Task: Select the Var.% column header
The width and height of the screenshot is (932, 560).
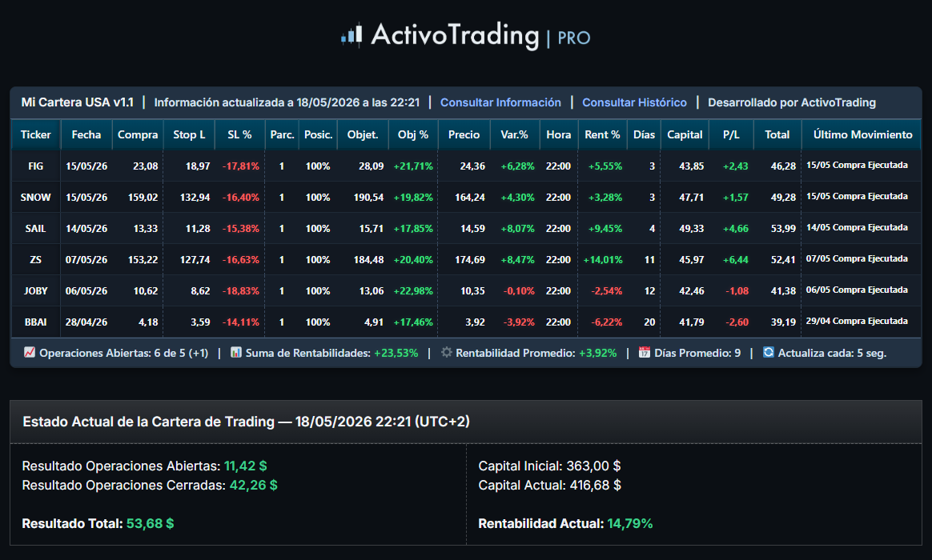Action: click(x=514, y=135)
